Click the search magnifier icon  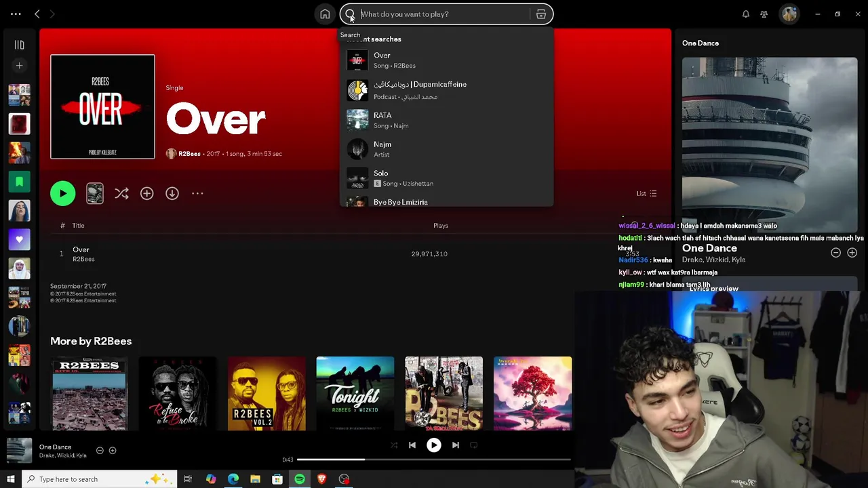(x=350, y=14)
